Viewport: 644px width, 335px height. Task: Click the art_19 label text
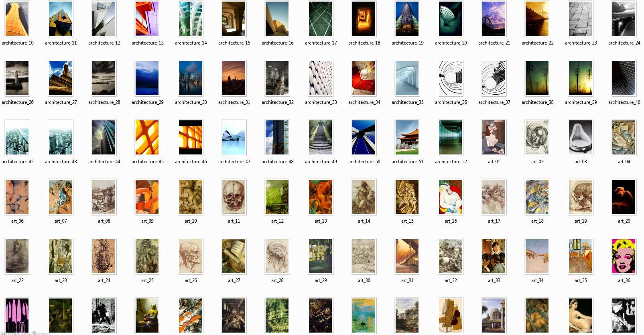[x=581, y=221]
